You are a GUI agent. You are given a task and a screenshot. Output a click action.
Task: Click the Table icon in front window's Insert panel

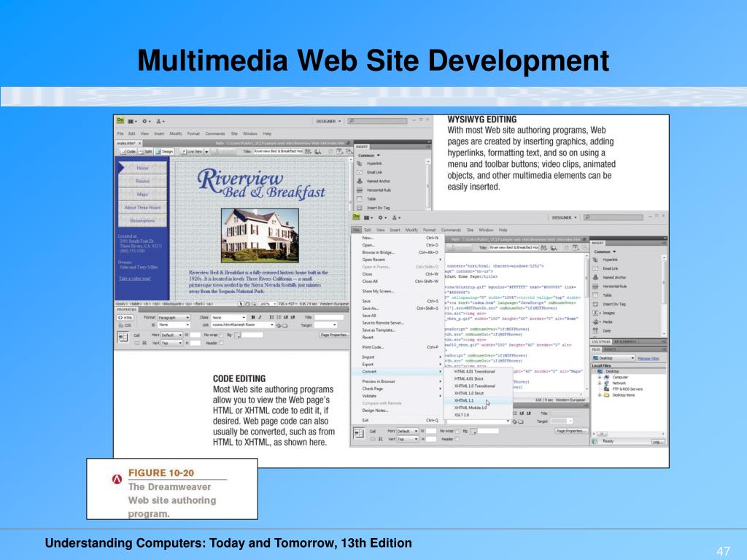pyautogui.click(x=595, y=295)
